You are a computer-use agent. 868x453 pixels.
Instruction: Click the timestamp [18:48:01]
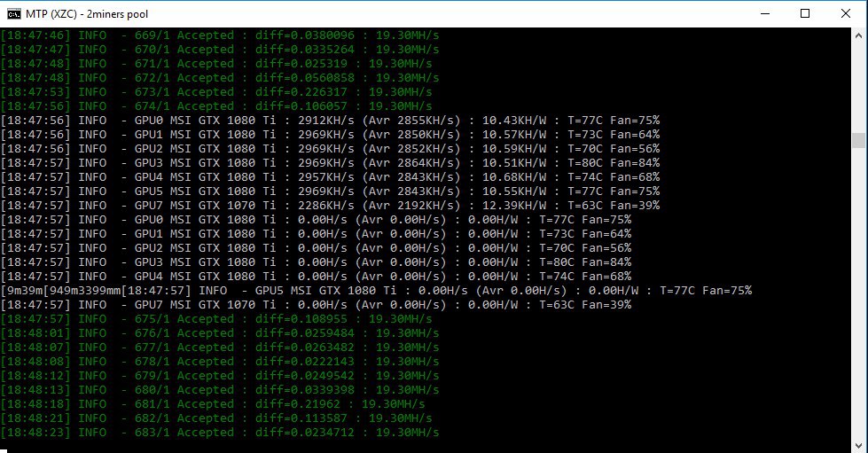36,333
